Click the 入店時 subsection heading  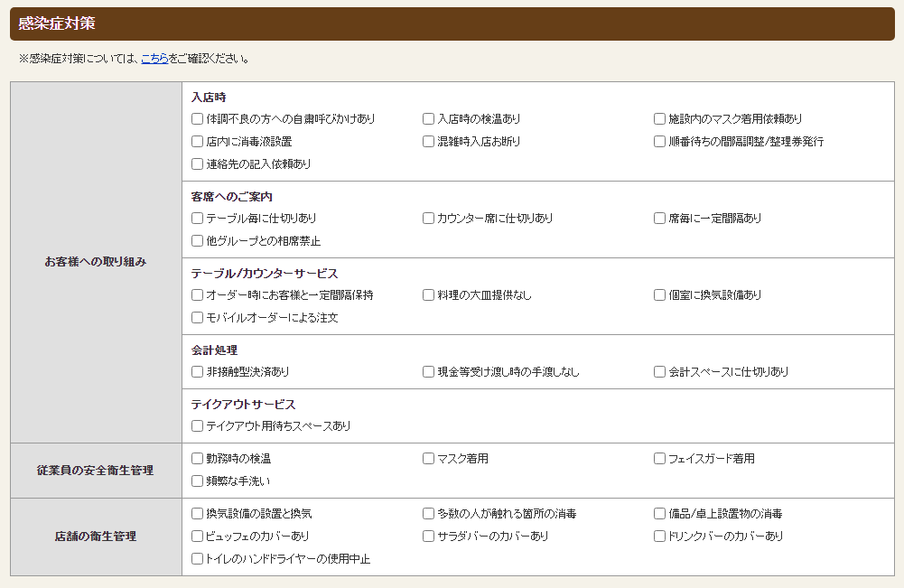(209, 98)
